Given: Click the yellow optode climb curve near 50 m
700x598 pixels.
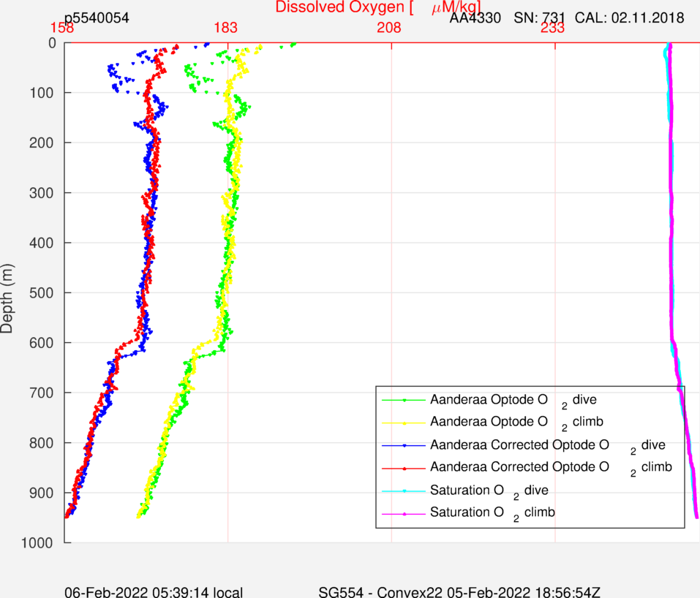Looking at the screenshot, I should click(x=242, y=66).
